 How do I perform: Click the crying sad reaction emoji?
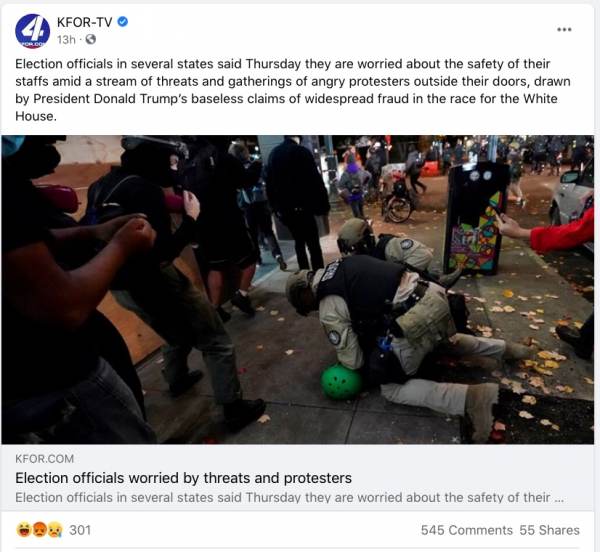(x=55, y=530)
